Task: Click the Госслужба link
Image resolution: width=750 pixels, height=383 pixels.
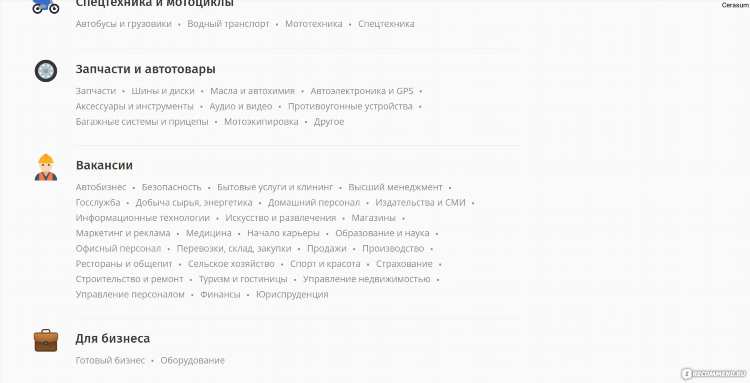Action: coord(98,202)
